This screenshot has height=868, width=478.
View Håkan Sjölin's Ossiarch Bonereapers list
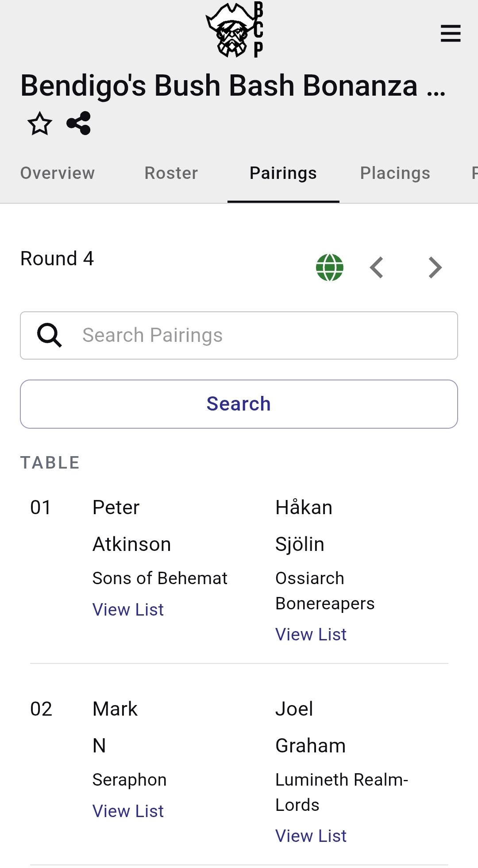(x=311, y=635)
